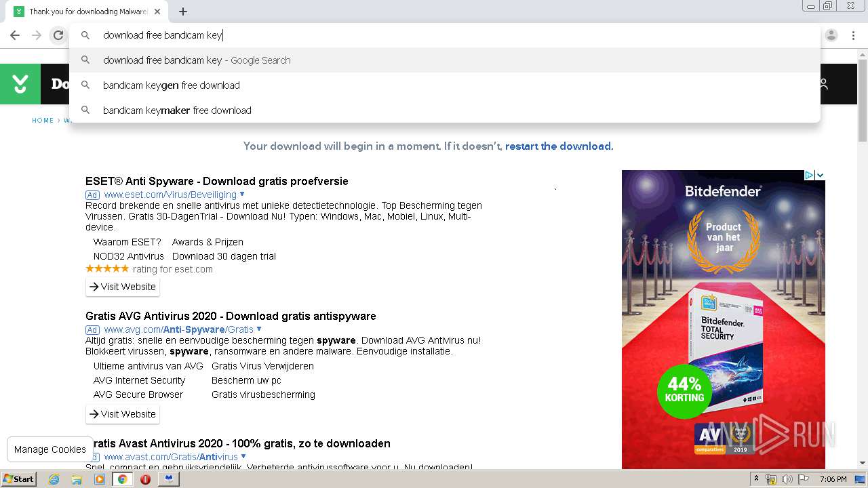Choose 'bandicam keygen free download' suggestion
Image resolution: width=868 pixels, height=488 pixels.
445,85
